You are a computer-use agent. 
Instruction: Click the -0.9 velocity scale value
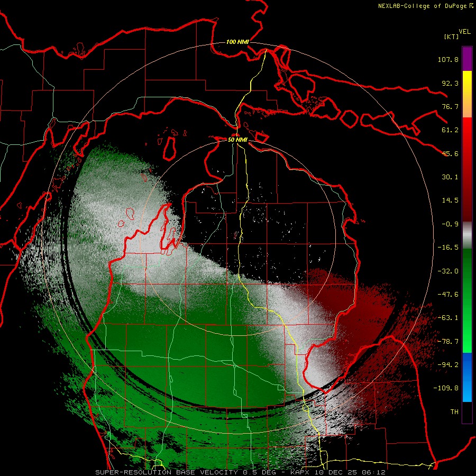pyautogui.click(x=450, y=224)
